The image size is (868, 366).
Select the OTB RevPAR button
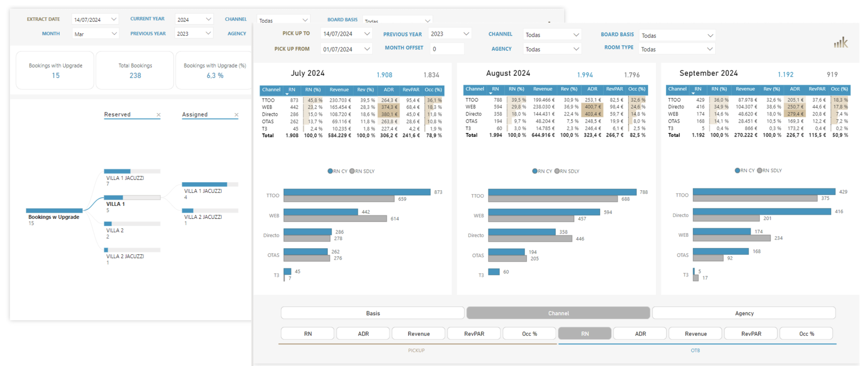click(751, 333)
